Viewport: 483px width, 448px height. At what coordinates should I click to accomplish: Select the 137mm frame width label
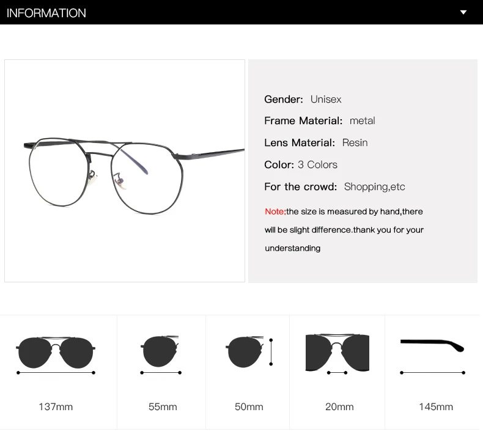[56, 406]
